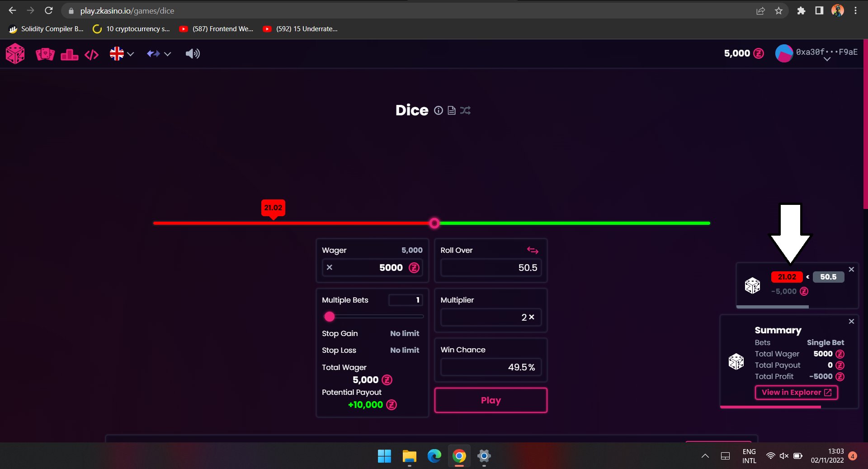
Task: Click the Multiple Bets slider handle
Action: pos(330,317)
